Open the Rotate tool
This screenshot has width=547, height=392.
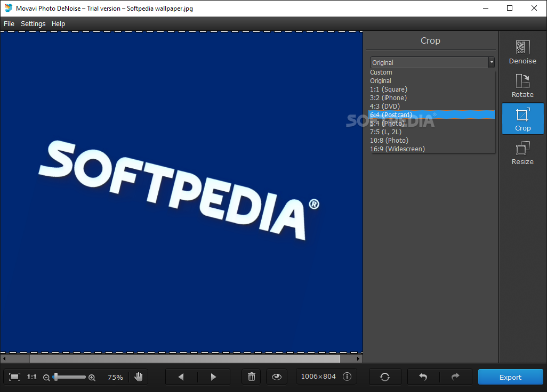coord(522,85)
